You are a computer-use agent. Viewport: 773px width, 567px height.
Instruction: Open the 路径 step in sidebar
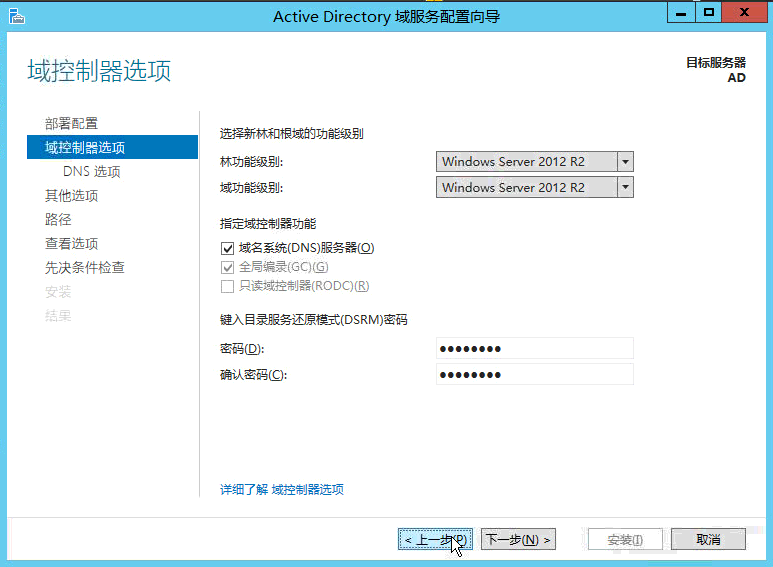tap(58, 219)
